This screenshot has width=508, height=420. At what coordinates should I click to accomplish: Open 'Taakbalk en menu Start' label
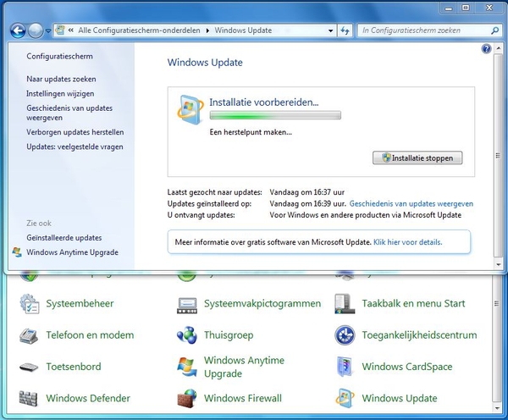click(x=413, y=303)
